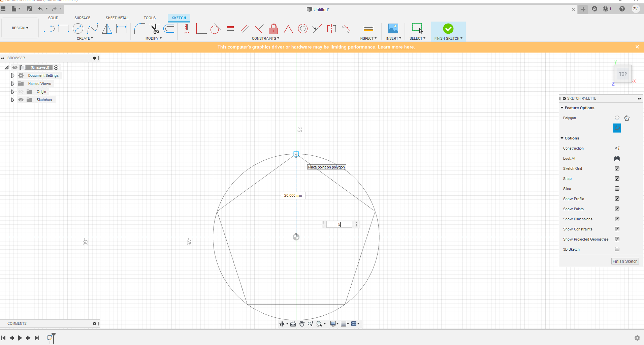
Task: Apply the Midpoint triangle constraint
Action: [x=288, y=29]
